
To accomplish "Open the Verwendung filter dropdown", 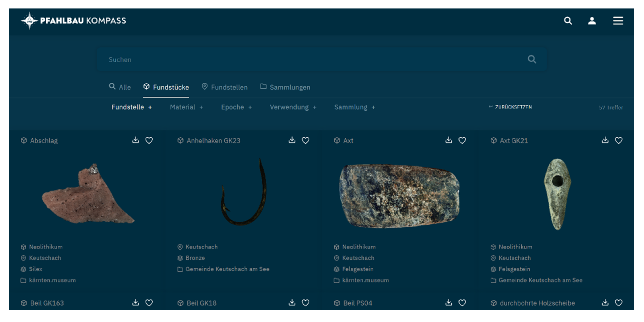I will click(x=293, y=107).
